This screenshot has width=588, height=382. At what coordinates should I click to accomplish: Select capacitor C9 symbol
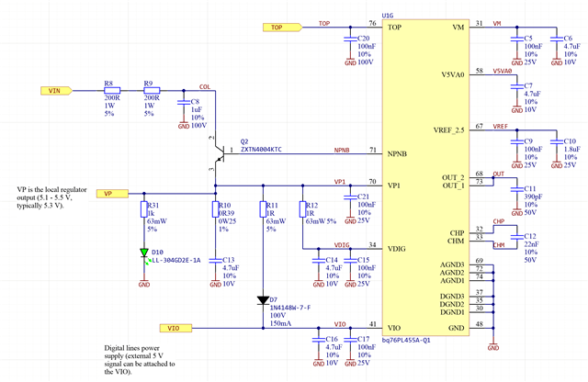pyautogui.click(x=516, y=142)
